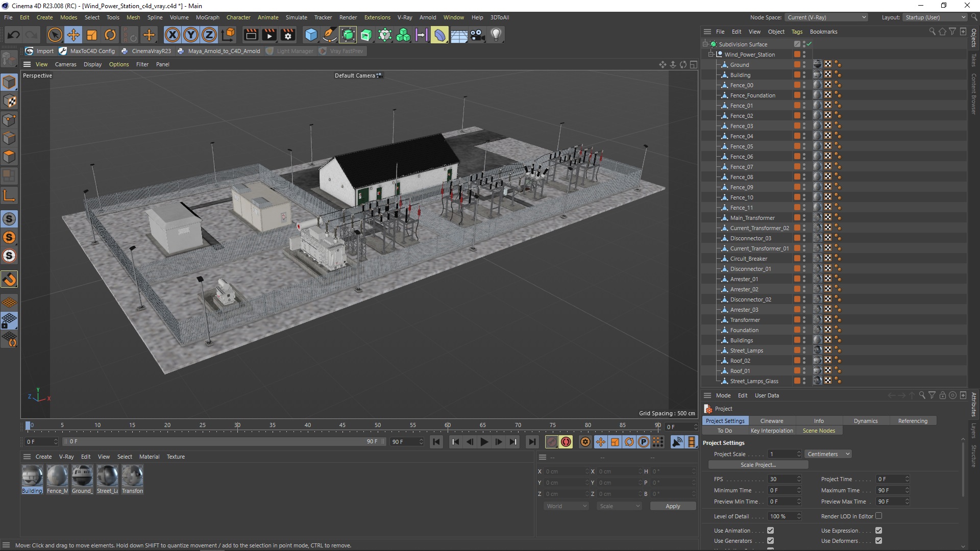Toggle Use Animation checkbox
The height and width of the screenshot is (551, 980).
(770, 531)
